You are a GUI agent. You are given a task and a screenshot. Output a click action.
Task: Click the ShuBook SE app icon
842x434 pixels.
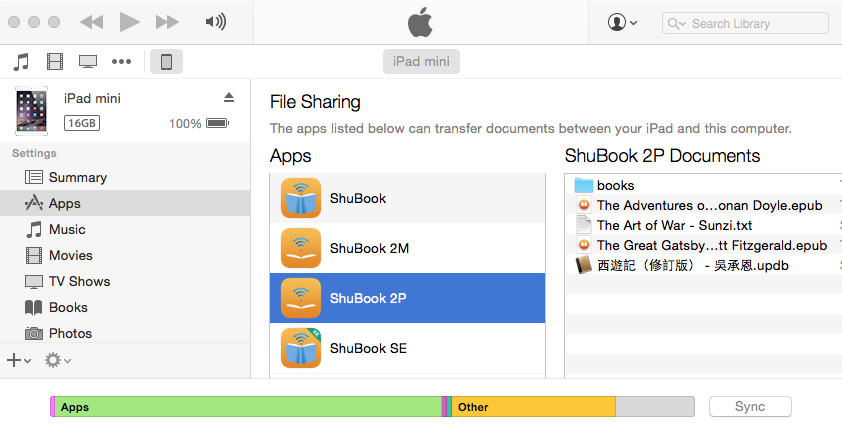pyautogui.click(x=301, y=348)
